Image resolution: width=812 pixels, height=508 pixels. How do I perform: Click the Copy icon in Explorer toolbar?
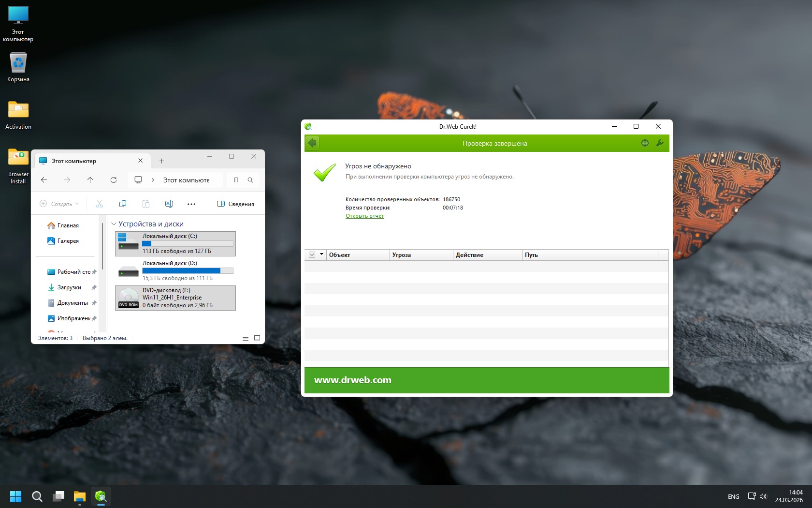point(123,204)
